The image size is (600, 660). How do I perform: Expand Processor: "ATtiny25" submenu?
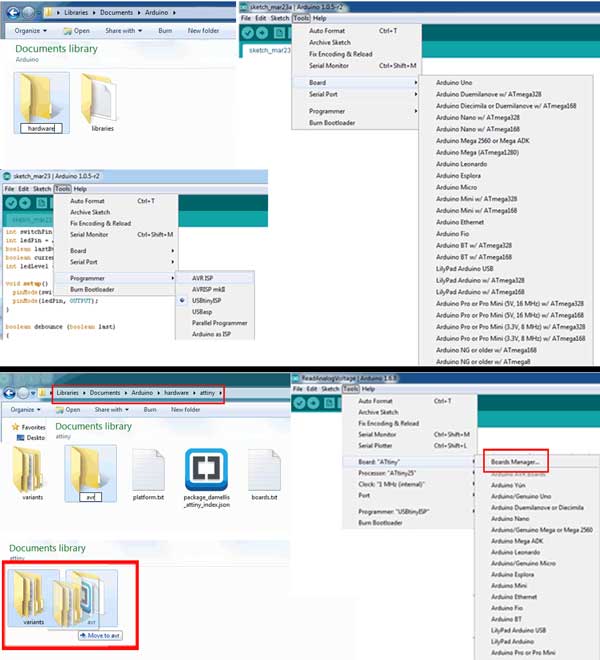click(x=409, y=473)
